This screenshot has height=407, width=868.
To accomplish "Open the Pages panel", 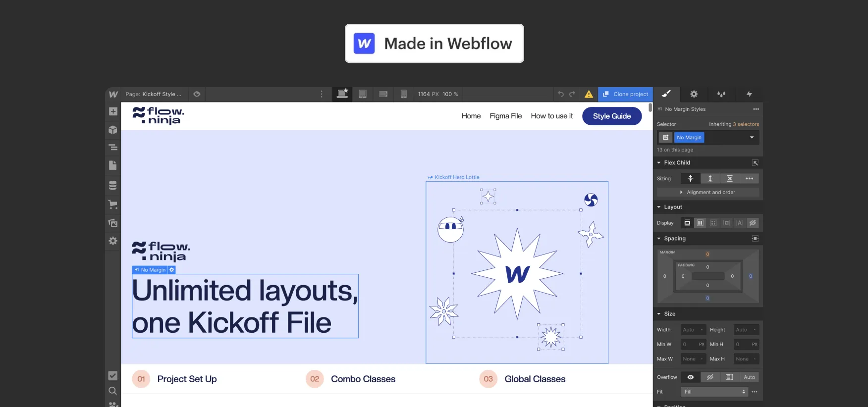I will [x=113, y=165].
